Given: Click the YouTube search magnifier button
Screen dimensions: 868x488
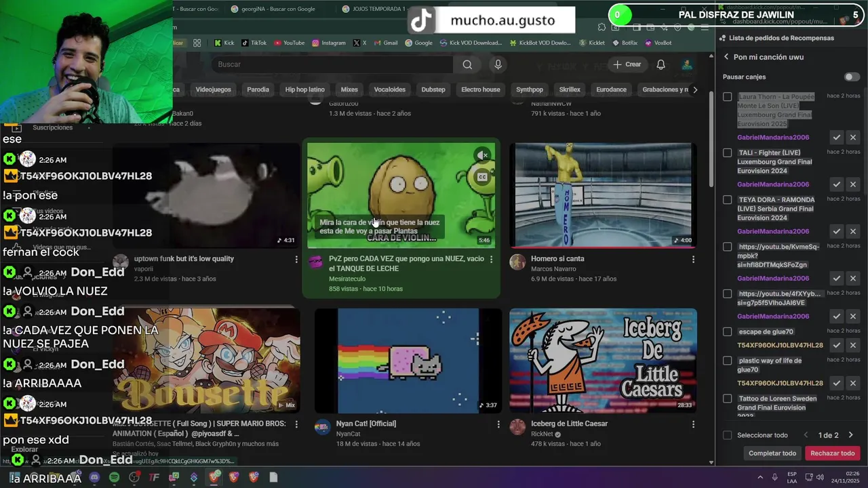Looking at the screenshot, I should [x=467, y=64].
